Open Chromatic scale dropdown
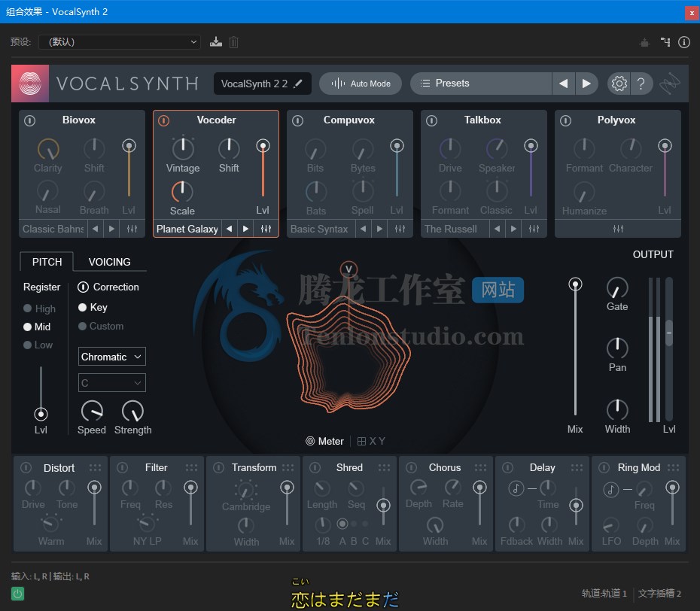Viewport: 700px width, 611px height. (112, 357)
